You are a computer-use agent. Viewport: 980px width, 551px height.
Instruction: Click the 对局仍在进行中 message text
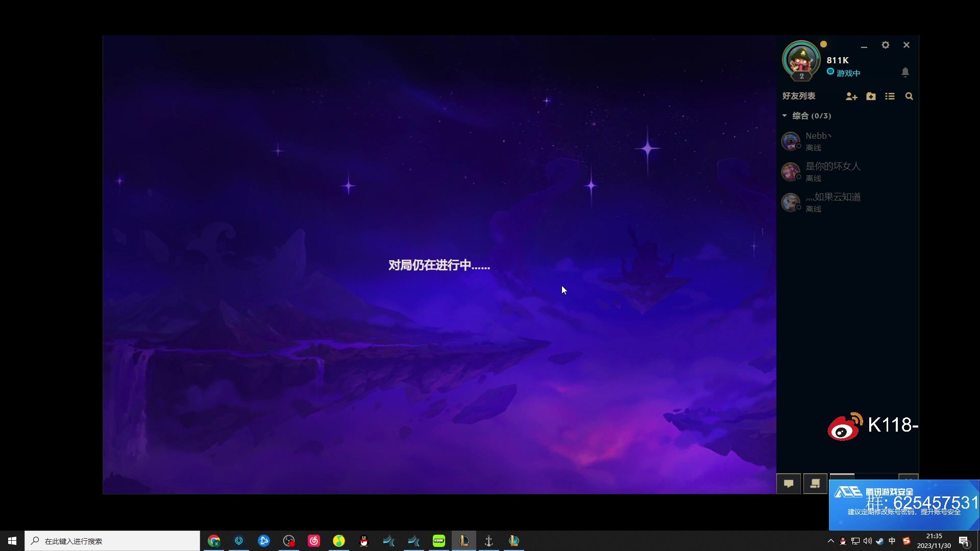[439, 265]
